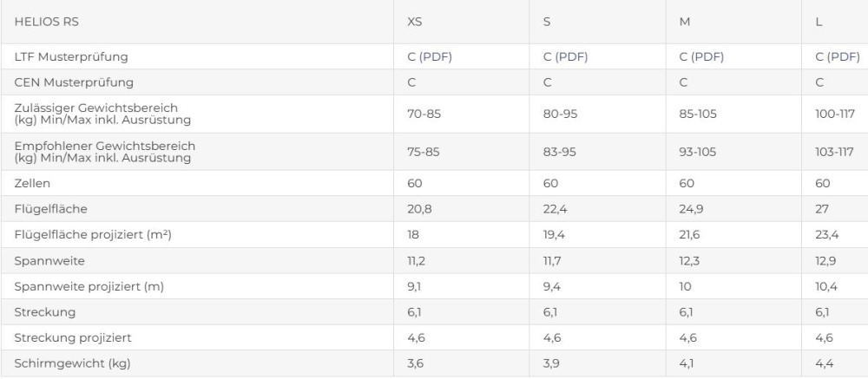Click the Spannweite projiziert row label
Screen dimensions: 868x379
coord(89,286)
